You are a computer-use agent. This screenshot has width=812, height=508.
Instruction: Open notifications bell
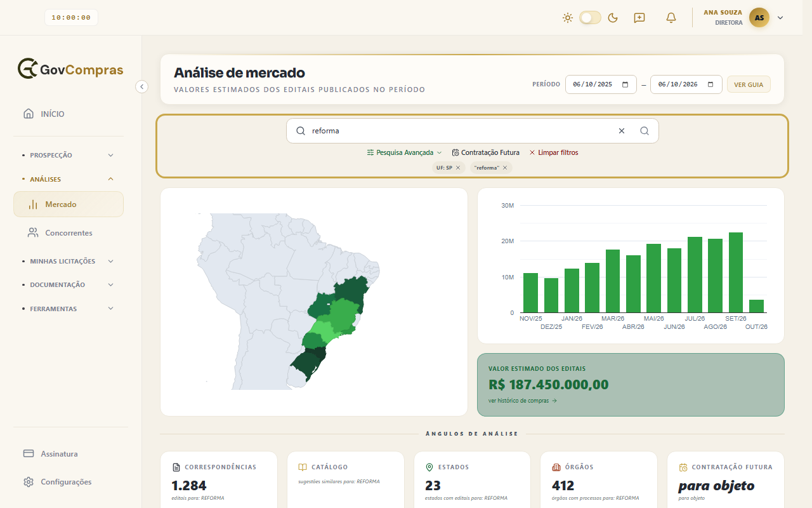(671, 18)
